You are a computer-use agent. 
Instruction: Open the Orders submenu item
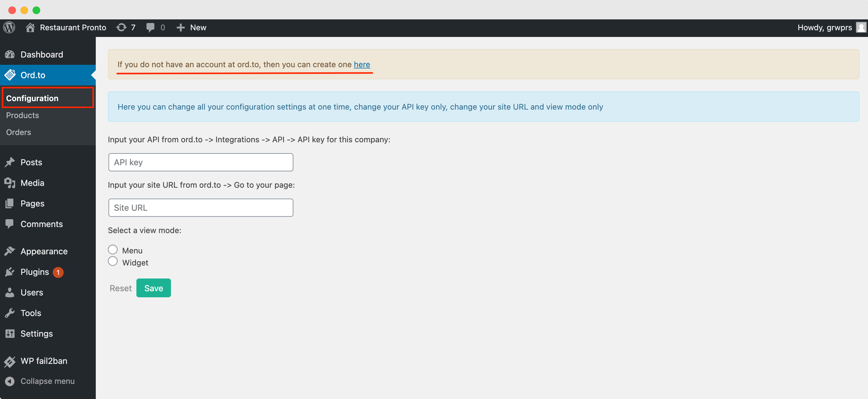tap(18, 132)
